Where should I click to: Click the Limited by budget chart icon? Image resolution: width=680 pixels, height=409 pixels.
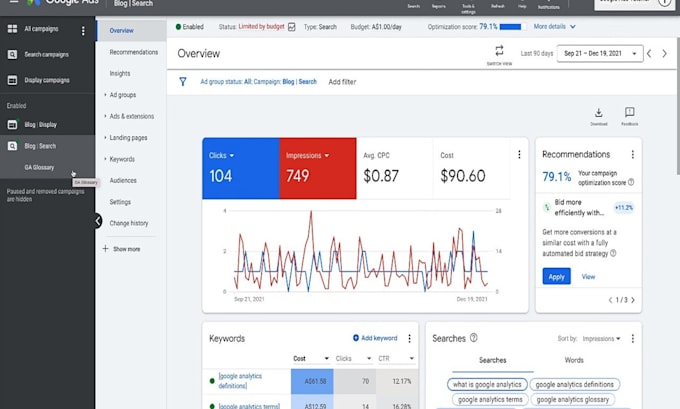[291, 27]
